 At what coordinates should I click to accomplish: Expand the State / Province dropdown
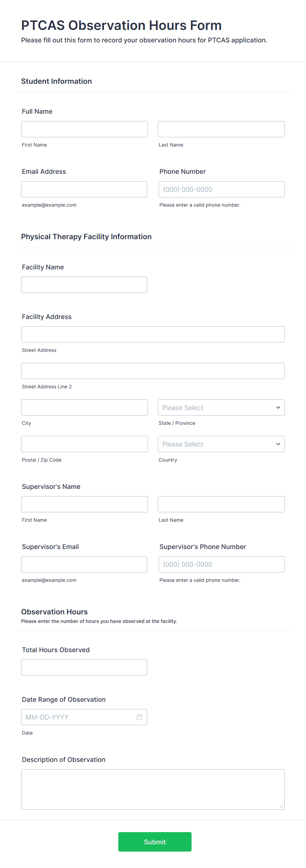[221, 407]
